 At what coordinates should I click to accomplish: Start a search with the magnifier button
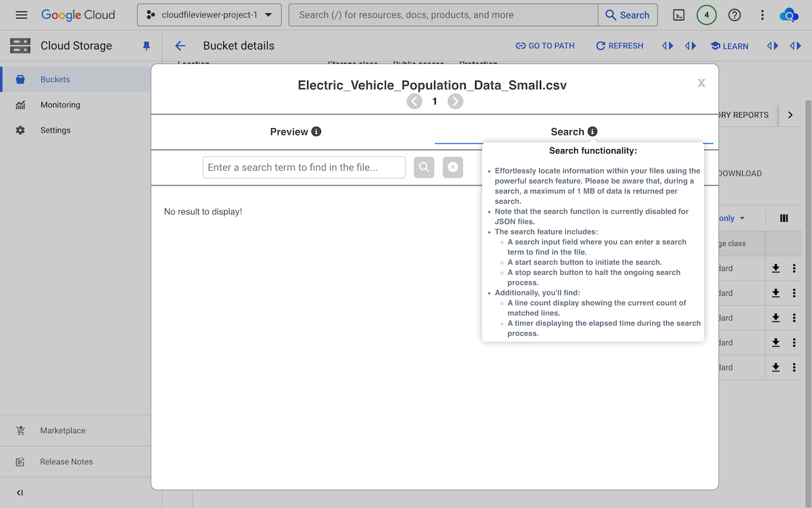click(x=424, y=167)
